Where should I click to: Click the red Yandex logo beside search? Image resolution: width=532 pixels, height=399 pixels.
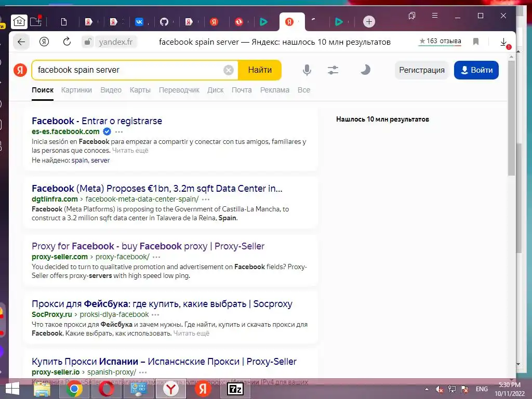pos(20,70)
